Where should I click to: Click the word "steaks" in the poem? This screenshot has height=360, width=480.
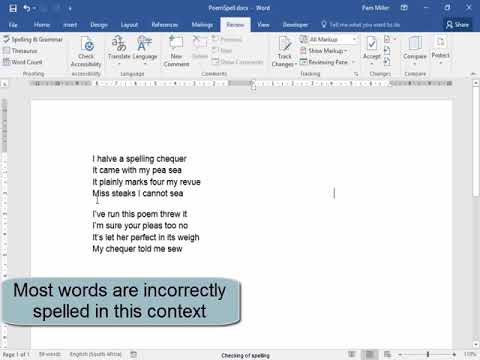click(x=123, y=193)
